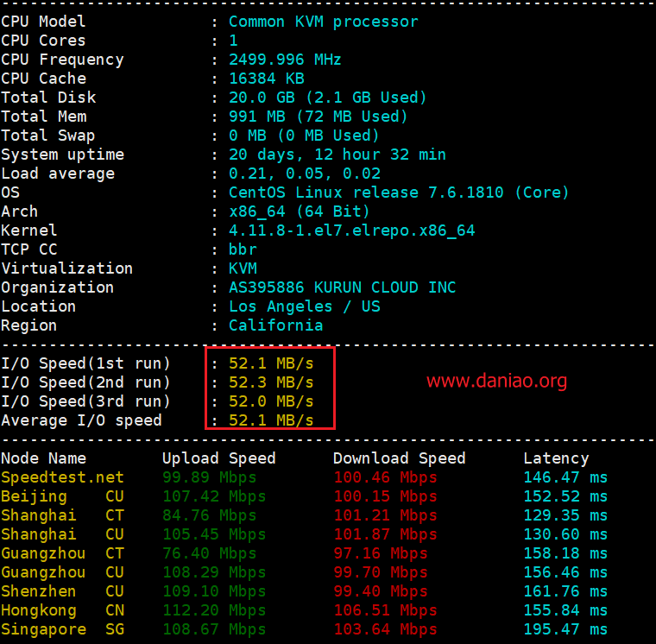Click the system uptime value

[337, 155]
